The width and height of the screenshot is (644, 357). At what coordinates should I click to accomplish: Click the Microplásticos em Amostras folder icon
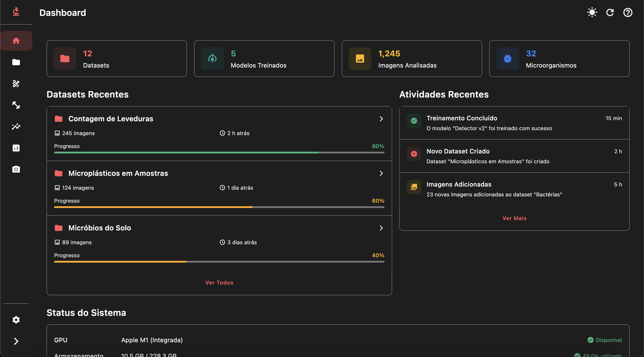tap(59, 173)
